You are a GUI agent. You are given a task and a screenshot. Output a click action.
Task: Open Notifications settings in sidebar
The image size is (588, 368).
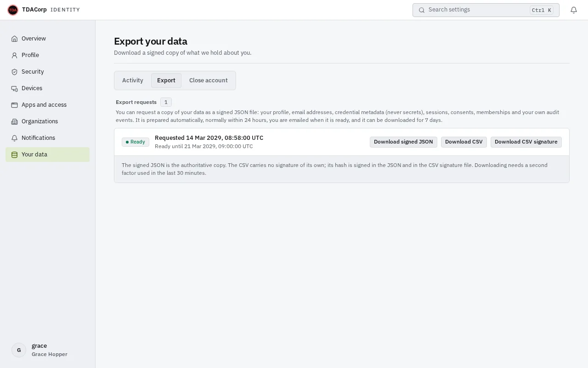(x=48, y=138)
